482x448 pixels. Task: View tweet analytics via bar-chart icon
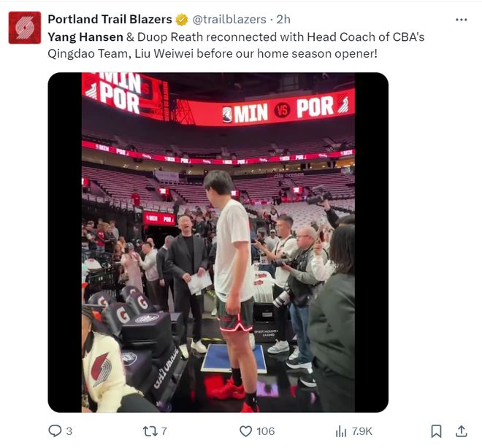(340, 430)
